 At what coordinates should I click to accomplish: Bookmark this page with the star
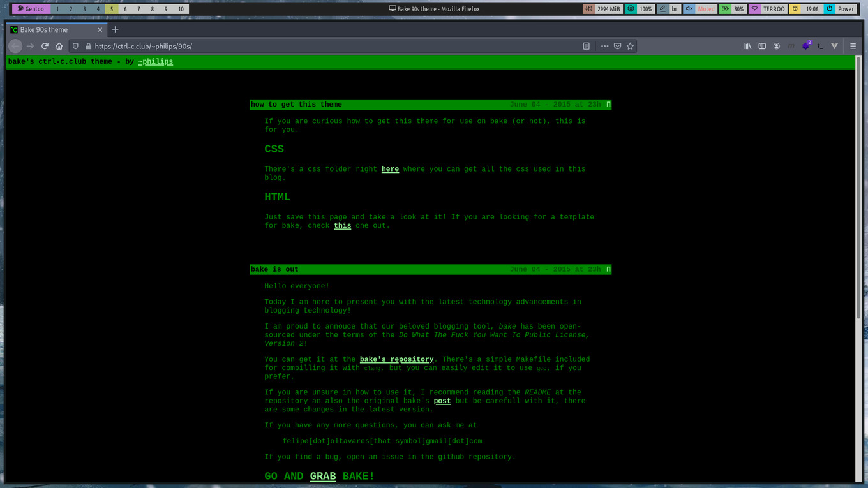tap(630, 46)
